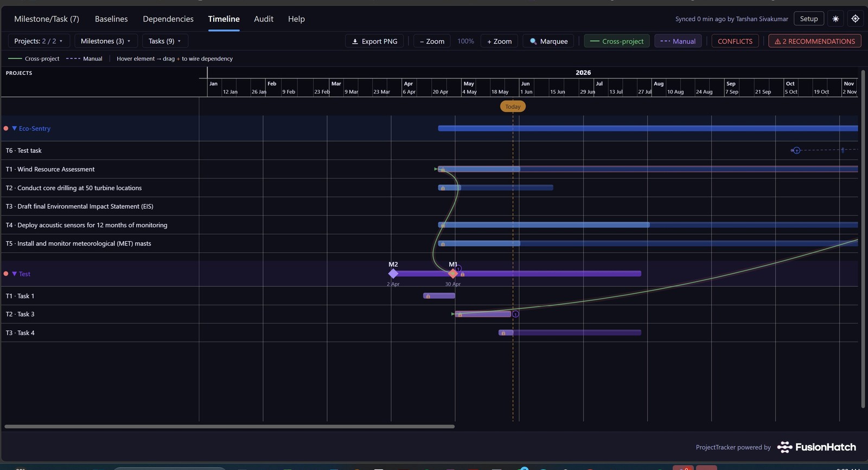Open the Projects 2 / 2 dropdown
The height and width of the screenshot is (470, 868).
pos(39,41)
